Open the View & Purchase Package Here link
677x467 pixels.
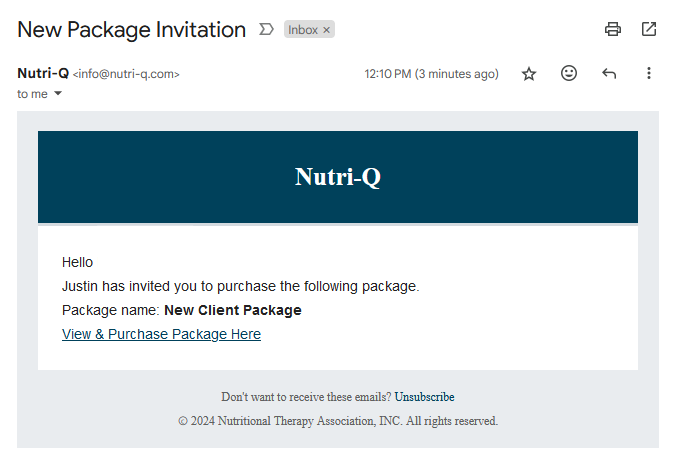161,334
